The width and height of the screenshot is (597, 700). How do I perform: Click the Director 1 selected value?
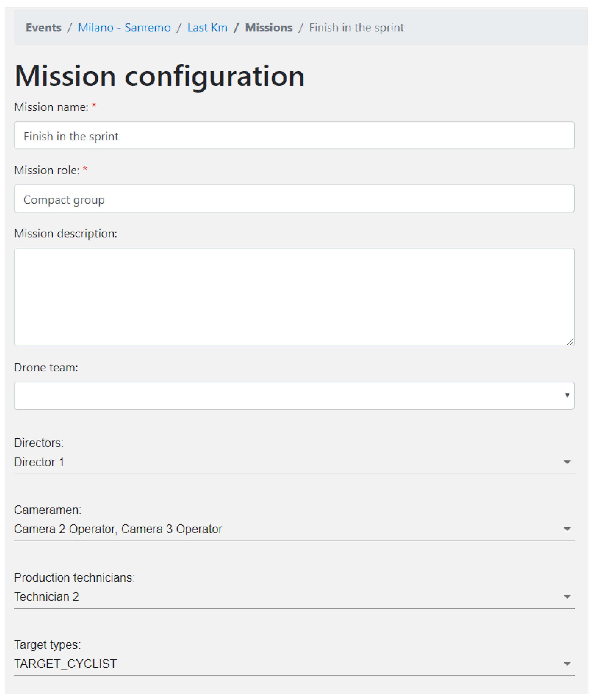(39, 462)
